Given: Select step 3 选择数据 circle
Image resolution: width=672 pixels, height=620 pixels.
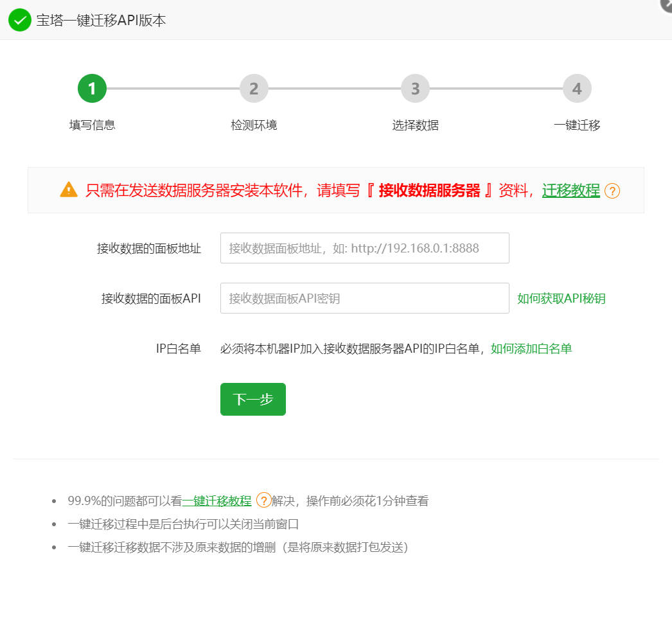Looking at the screenshot, I should tap(415, 88).
